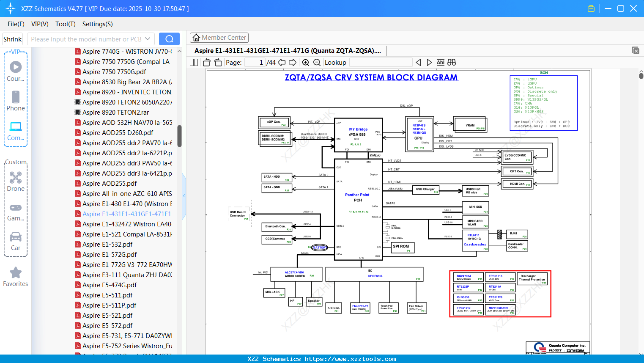Click the page number input box
The height and width of the screenshot is (363, 644).
pyautogui.click(x=255, y=62)
